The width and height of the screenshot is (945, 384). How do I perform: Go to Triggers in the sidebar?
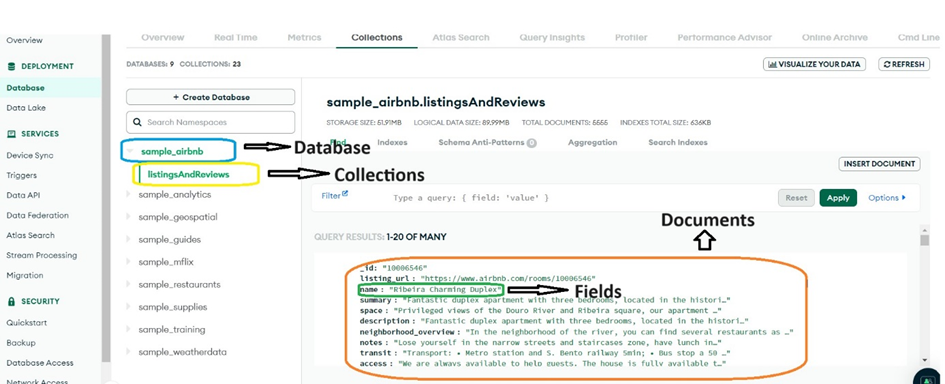[x=21, y=175]
